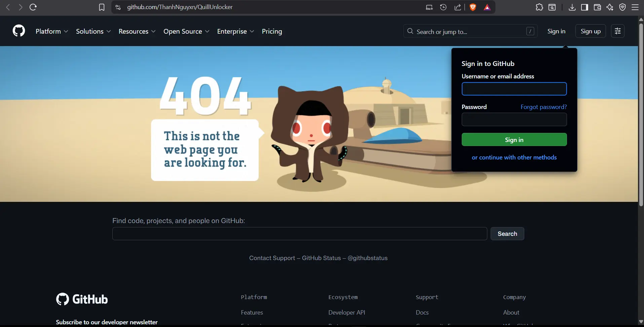The image size is (644, 327).
Task: Click the Search button below 404 image
Action: click(x=507, y=233)
